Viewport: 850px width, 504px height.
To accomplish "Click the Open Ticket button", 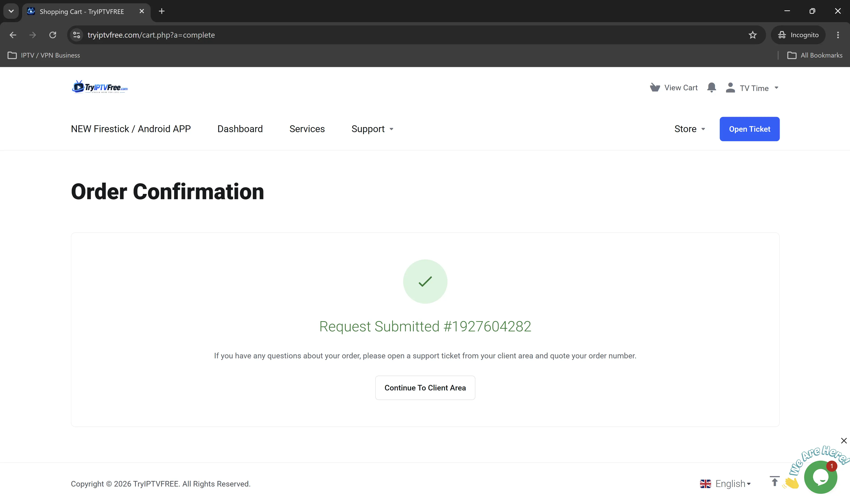I will 749,129.
